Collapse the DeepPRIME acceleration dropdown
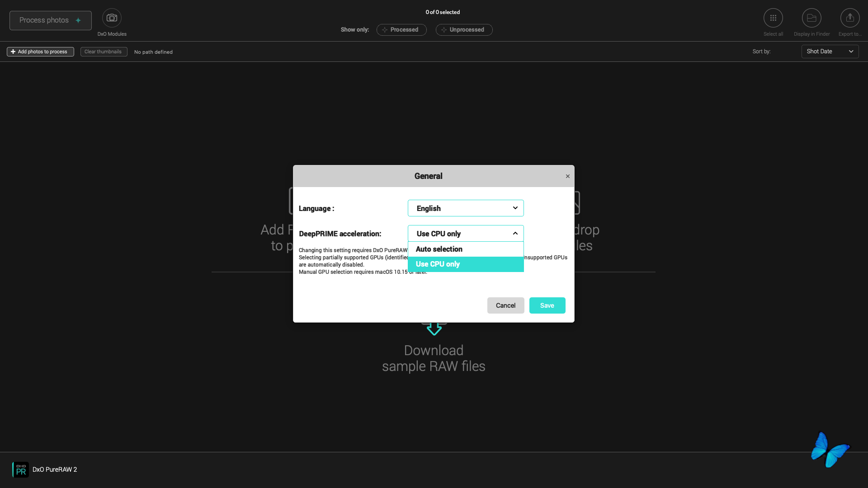 (x=466, y=234)
